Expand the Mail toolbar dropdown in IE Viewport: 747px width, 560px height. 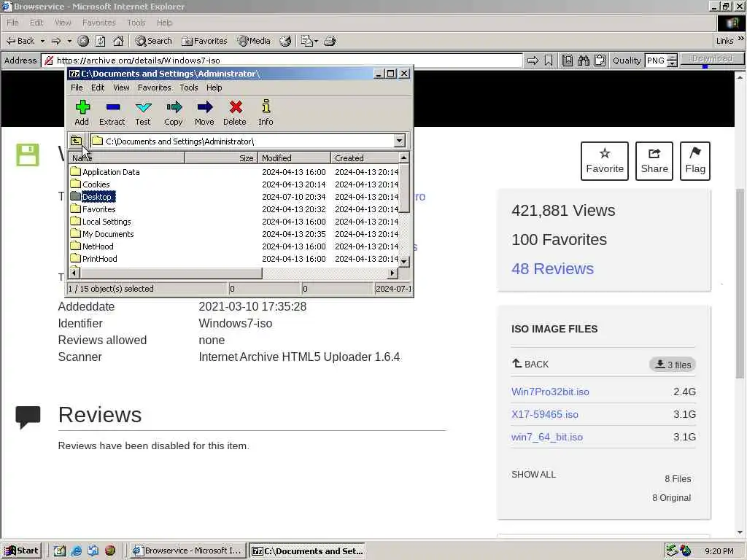[317, 41]
